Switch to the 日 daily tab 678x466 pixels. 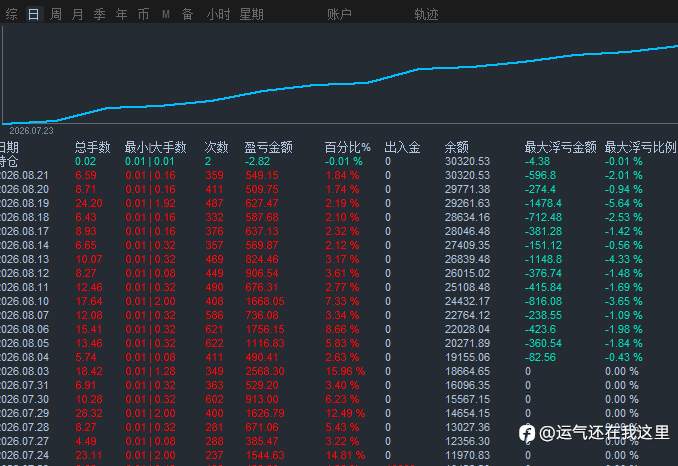pyautogui.click(x=33, y=14)
